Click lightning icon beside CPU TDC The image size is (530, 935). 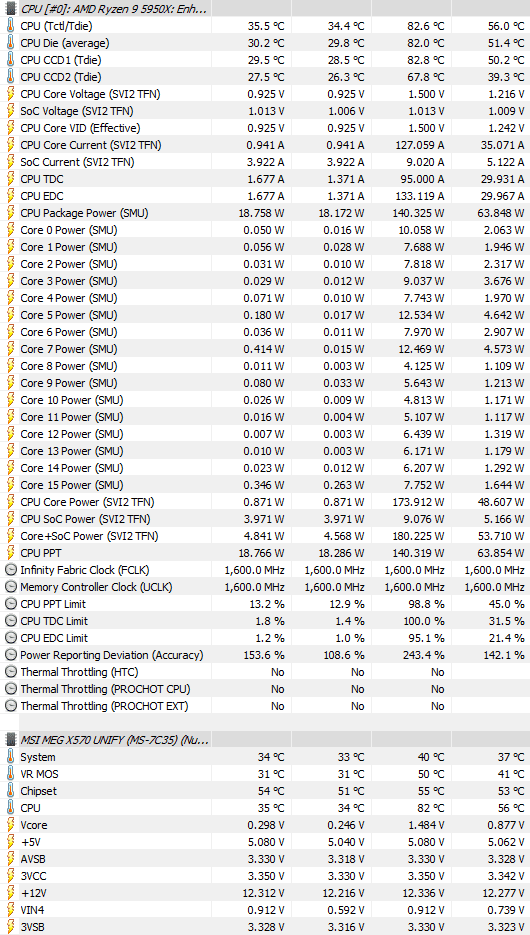click(x=10, y=179)
